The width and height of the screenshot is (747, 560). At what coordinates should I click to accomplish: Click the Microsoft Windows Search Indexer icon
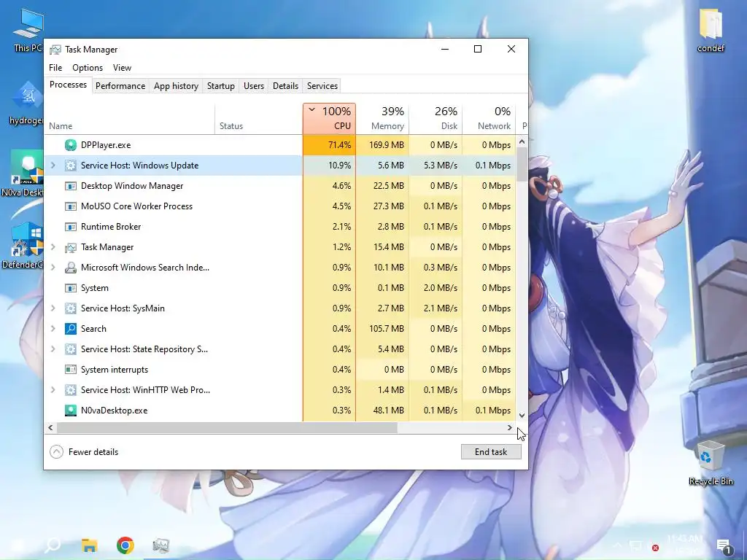point(71,268)
